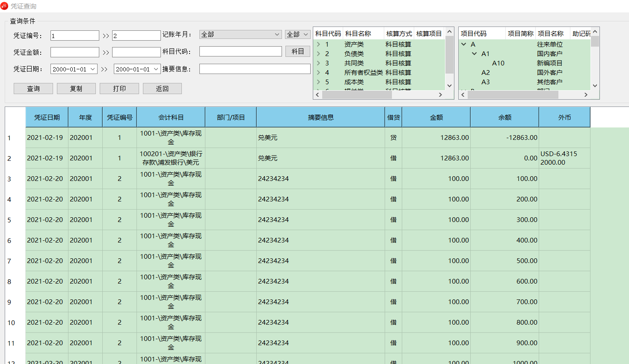Open the start date 2000-01-01 dropdown
Viewport: 629px width, 364px height.
pyautogui.click(x=92, y=69)
